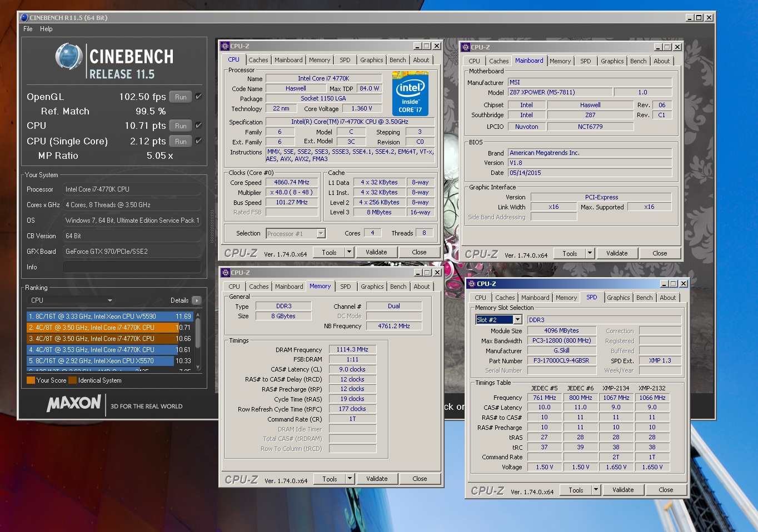The height and width of the screenshot is (532, 758).
Task: Open the Cinebench File menu
Action: tap(28, 29)
